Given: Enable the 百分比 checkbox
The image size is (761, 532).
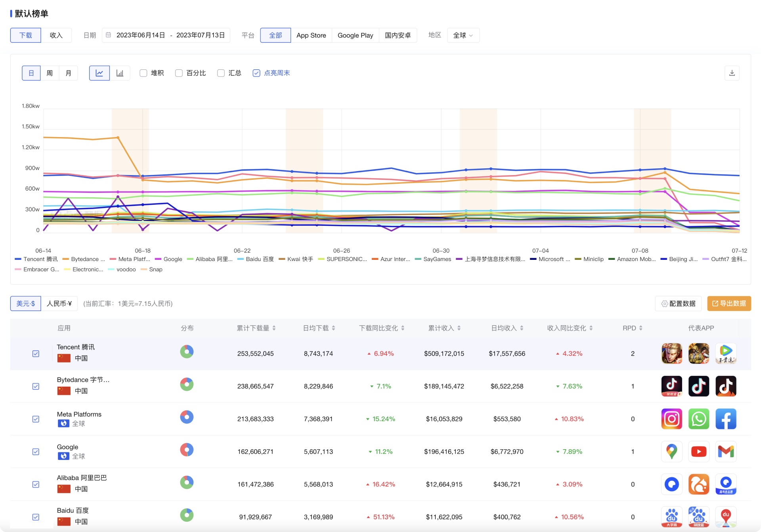Looking at the screenshot, I should pyautogui.click(x=179, y=73).
